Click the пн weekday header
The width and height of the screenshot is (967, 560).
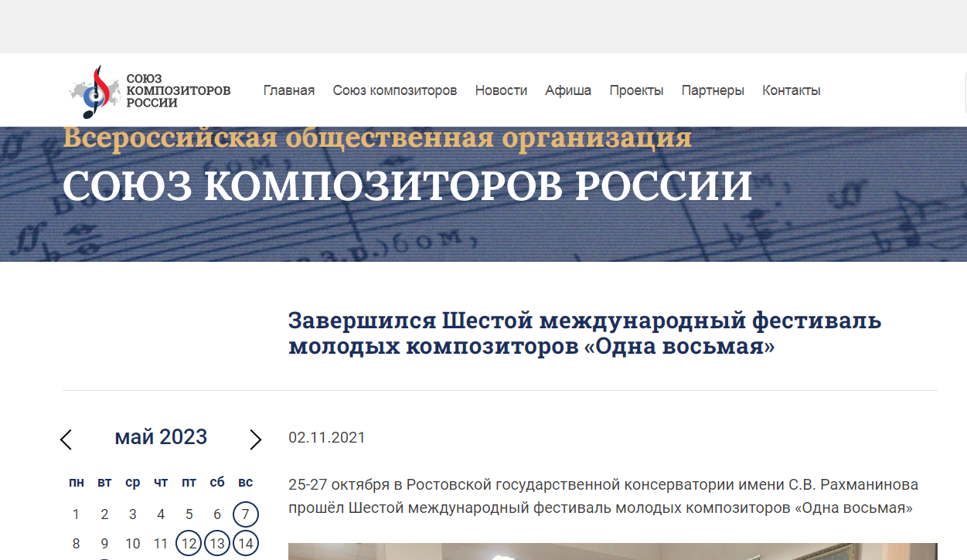[76, 483]
